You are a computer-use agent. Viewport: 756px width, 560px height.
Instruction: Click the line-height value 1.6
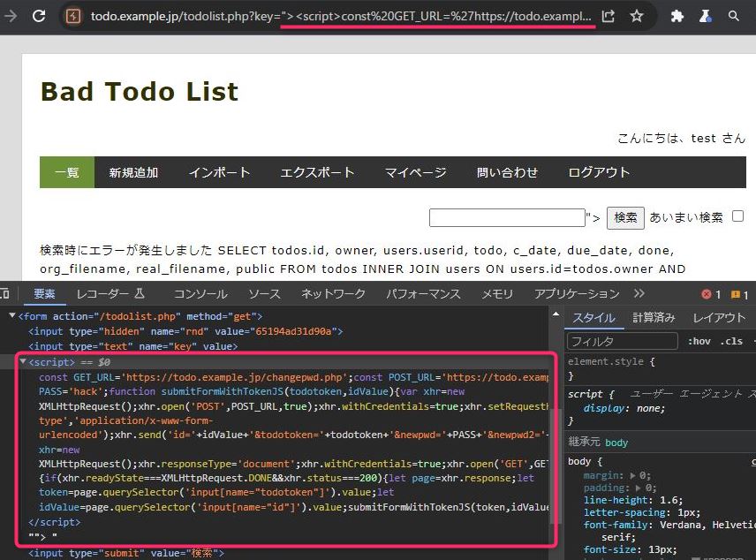tap(670, 500)
